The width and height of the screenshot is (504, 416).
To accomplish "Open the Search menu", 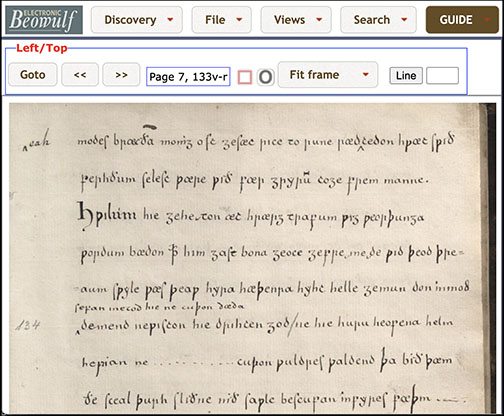I will tap(378, 20).
